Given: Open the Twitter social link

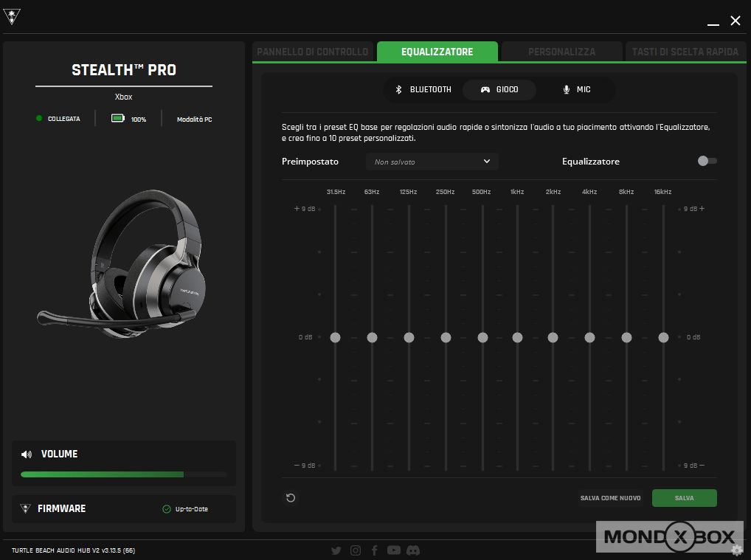Looking at the screenshot, I should pyautogui.click(x=336, y=550).
